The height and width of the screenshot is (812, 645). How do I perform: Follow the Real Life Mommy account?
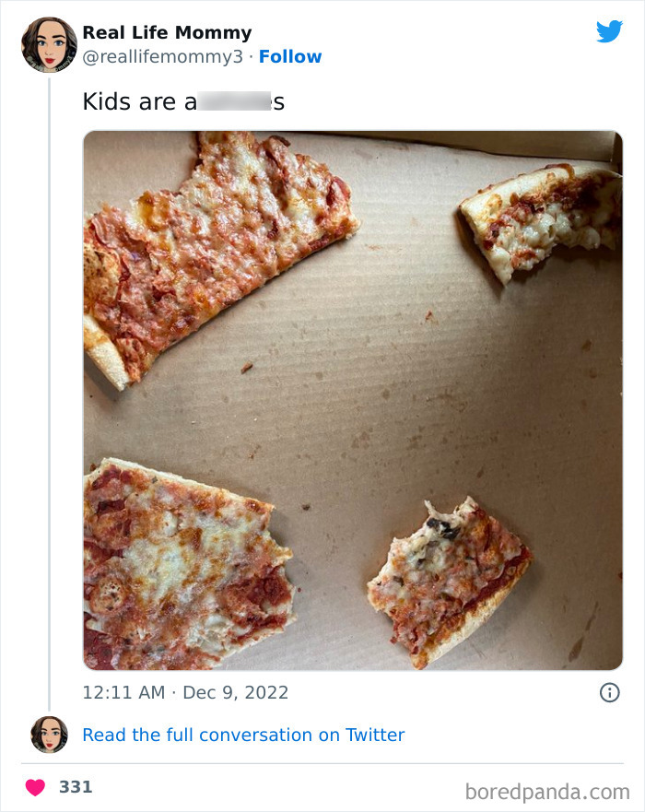tap(292, 56)
